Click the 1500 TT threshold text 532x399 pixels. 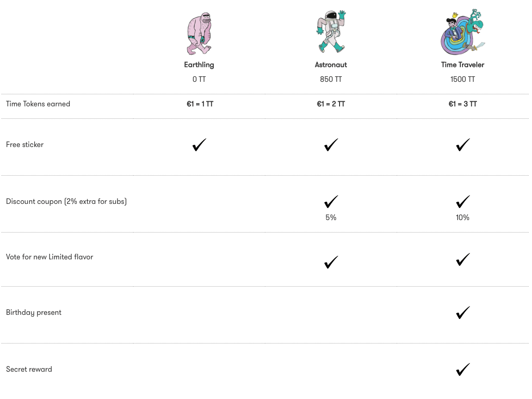463,80
